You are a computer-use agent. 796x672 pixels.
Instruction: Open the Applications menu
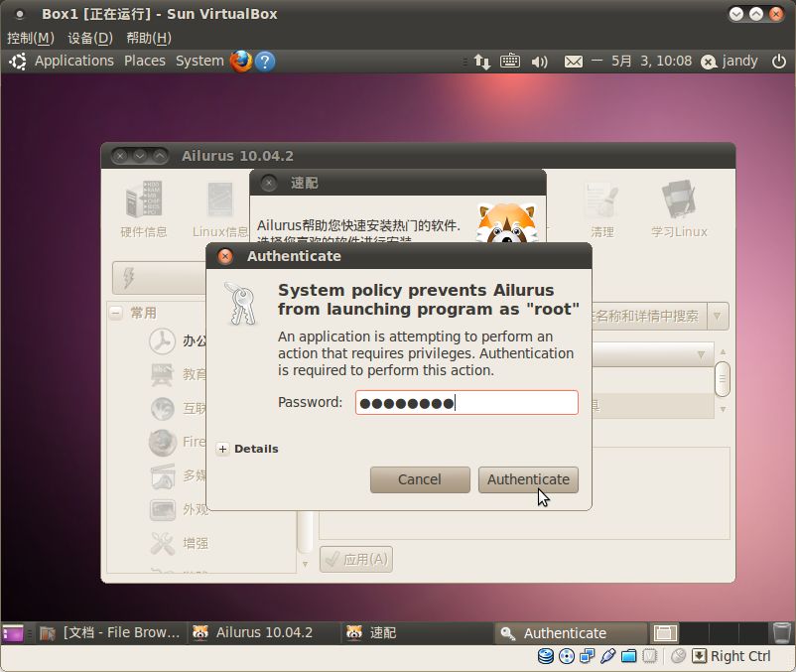(x=74, y=61)
